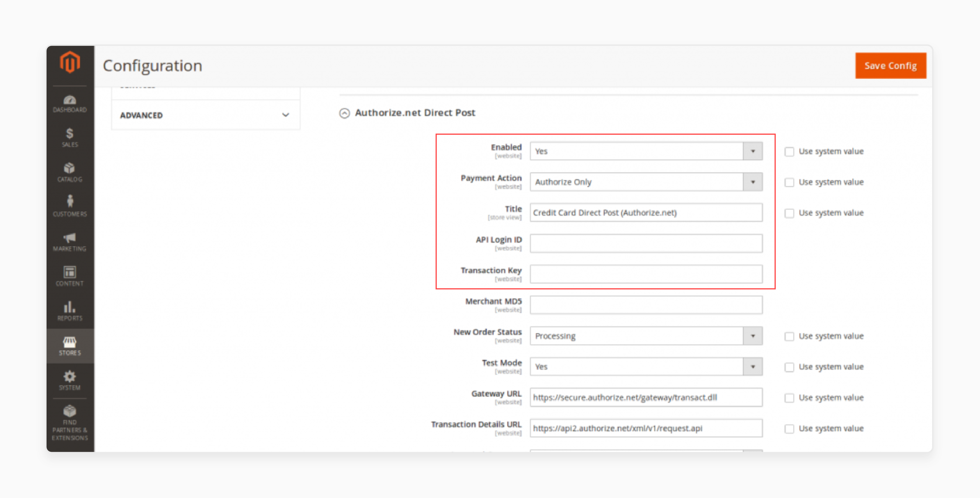Screen dimensions: 980x498
Task: Click the Authorize.net Direct Post heading
Action: (x=415, y=112)
